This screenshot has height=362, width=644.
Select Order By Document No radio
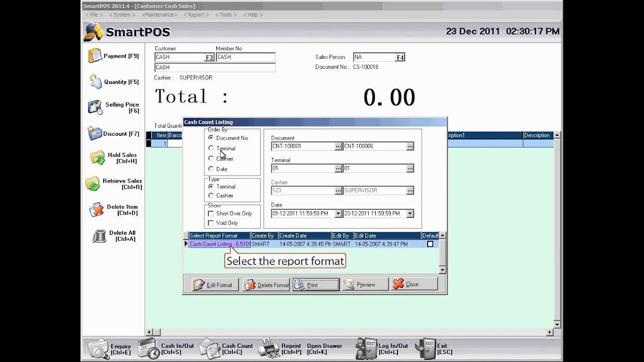pos(211,138)
